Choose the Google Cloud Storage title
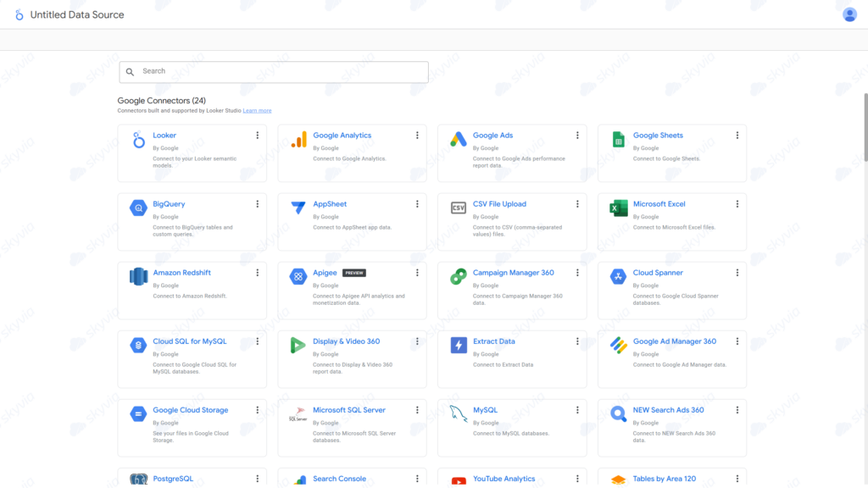The image size is (868, 488). pos(191,410)
